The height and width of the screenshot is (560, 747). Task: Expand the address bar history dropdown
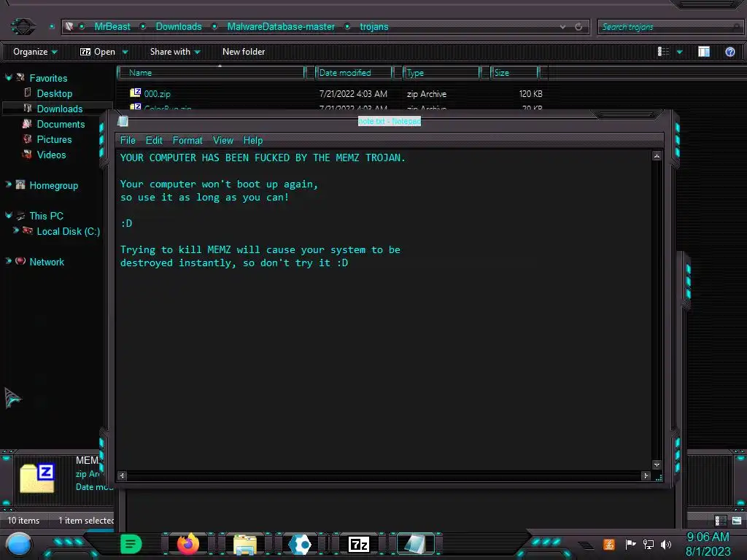(x=562, y=27)
